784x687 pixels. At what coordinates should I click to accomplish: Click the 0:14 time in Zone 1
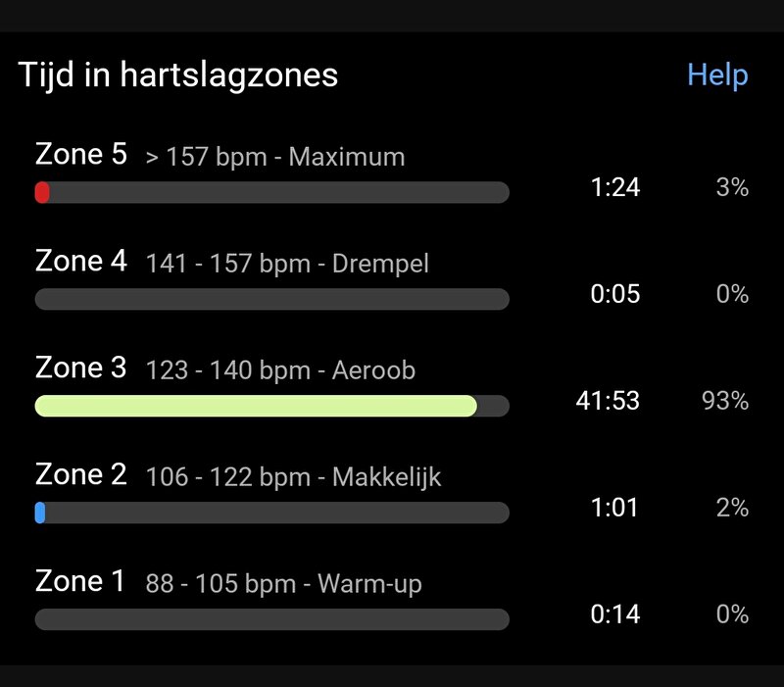tap(615, 614)
